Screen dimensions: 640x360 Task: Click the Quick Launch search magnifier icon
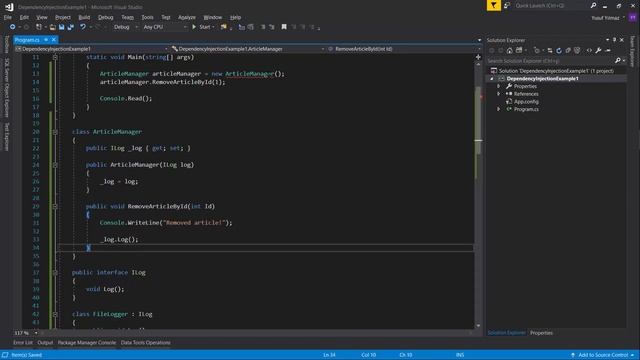(x=593, y=5)
